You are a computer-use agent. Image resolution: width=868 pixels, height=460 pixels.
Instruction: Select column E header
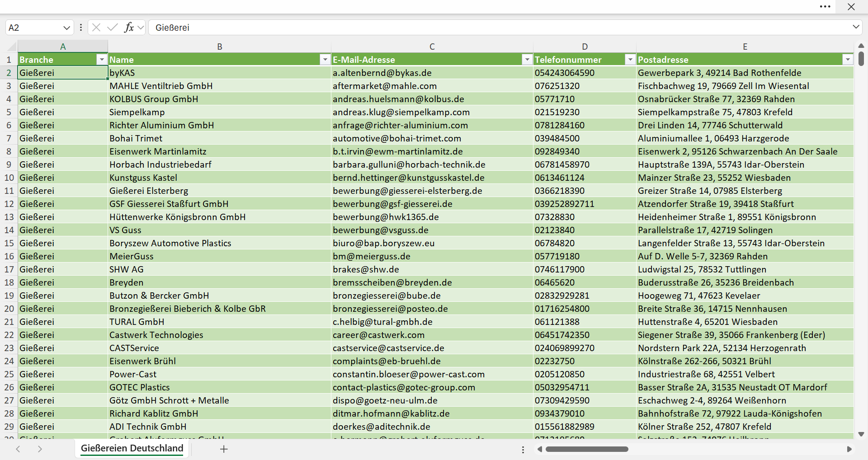pos(745,47)
